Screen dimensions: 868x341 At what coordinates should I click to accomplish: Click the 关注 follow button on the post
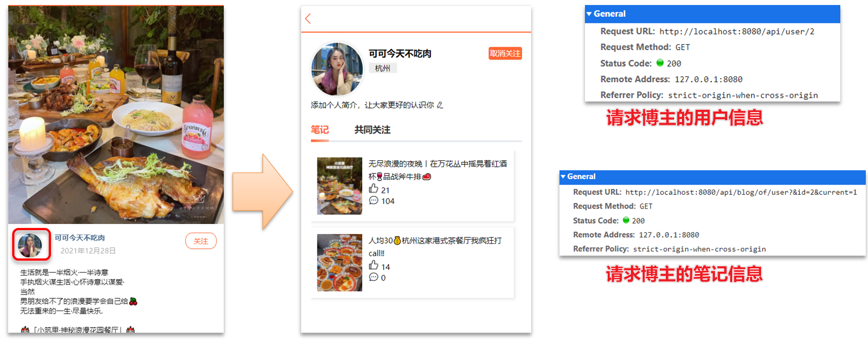pos(201,241)
